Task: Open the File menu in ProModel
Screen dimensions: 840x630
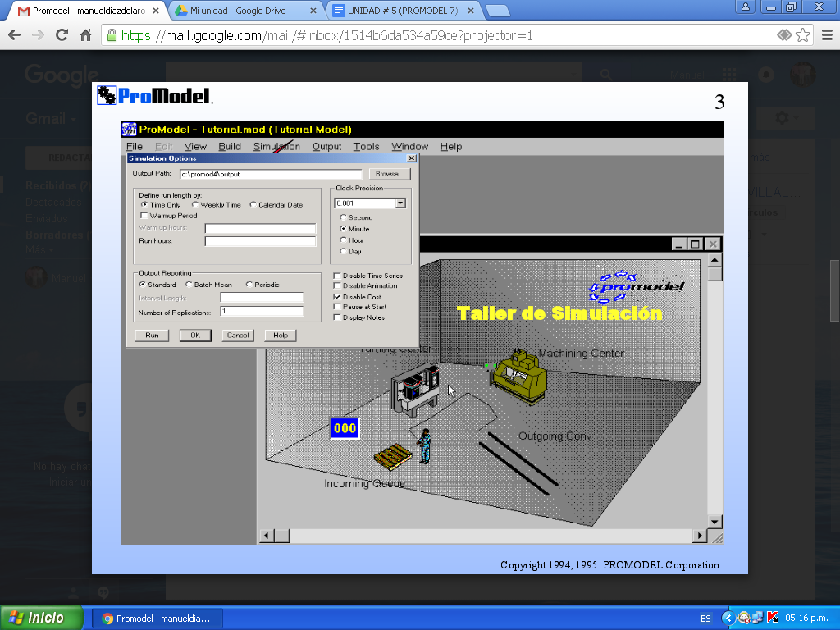Action: point(134,146)
